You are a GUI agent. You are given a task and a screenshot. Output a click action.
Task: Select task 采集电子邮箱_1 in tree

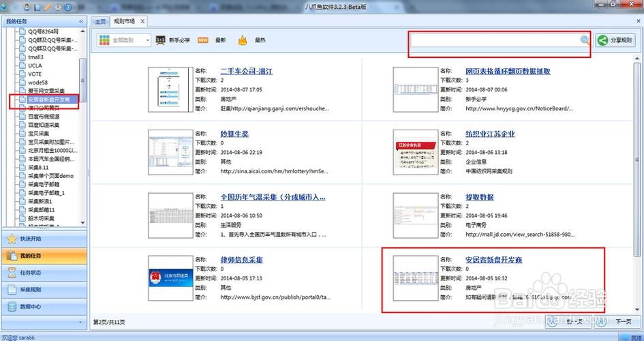(x=46, y=193)
